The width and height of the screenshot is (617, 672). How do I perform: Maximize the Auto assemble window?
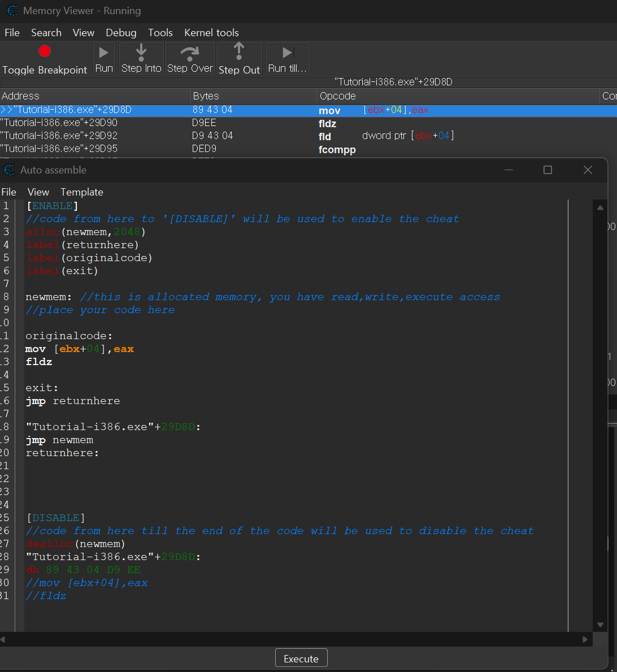point(548,170)
